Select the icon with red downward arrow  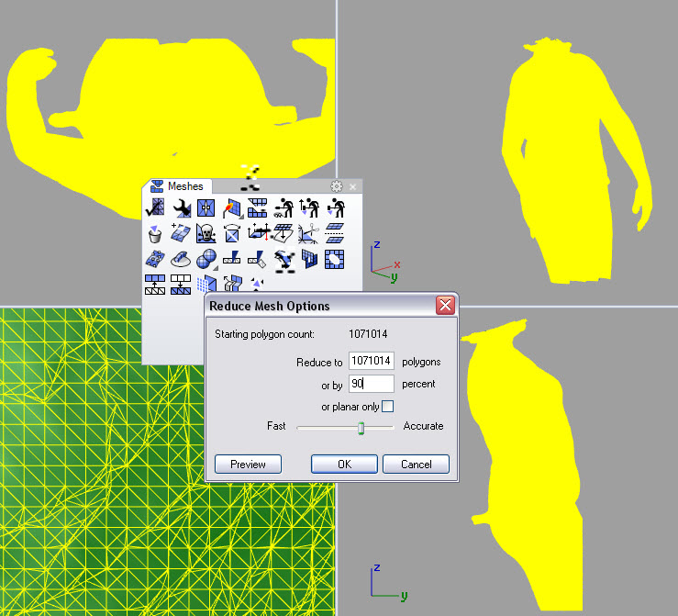(258, 233)
